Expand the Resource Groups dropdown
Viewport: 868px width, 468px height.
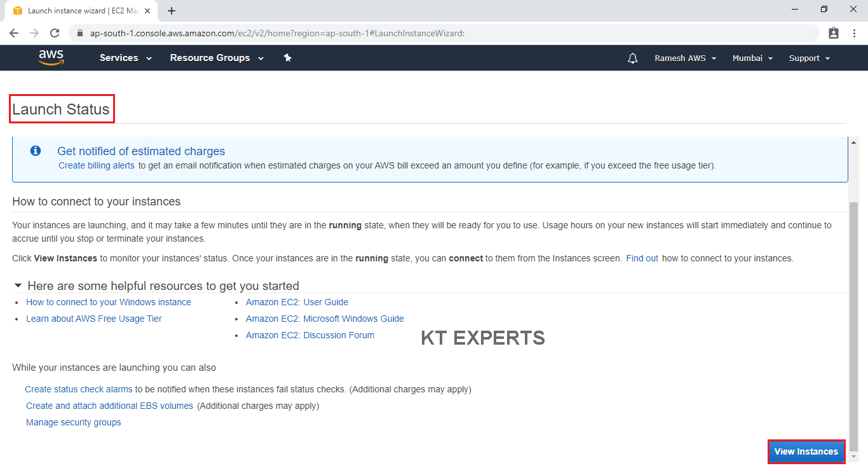click(x=217, y=58)
